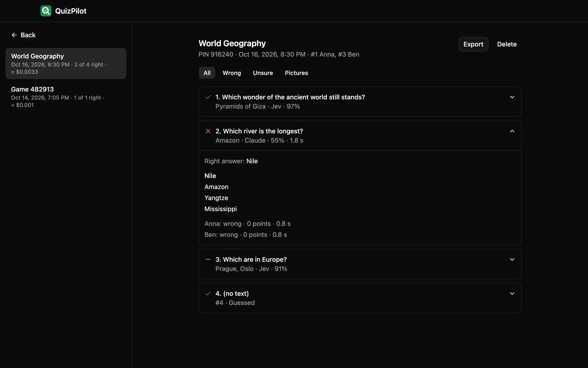Click the Amazon answer option
The image size is (588, 368).
216,187
